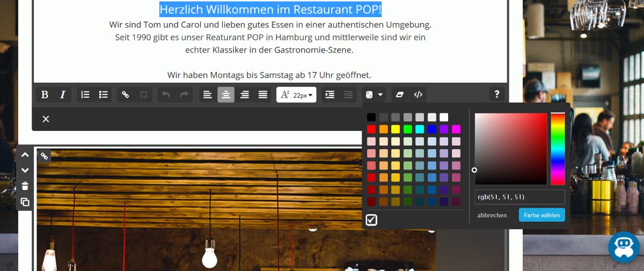Viewport: 644px width, 271px height.
Task: Center-align the text
Action: [226, 95]
